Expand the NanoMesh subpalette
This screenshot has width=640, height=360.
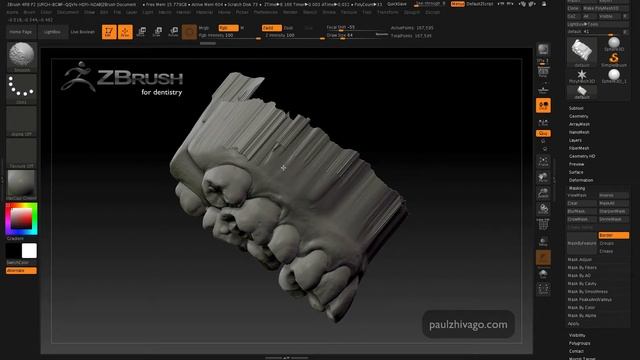point(579,132)
